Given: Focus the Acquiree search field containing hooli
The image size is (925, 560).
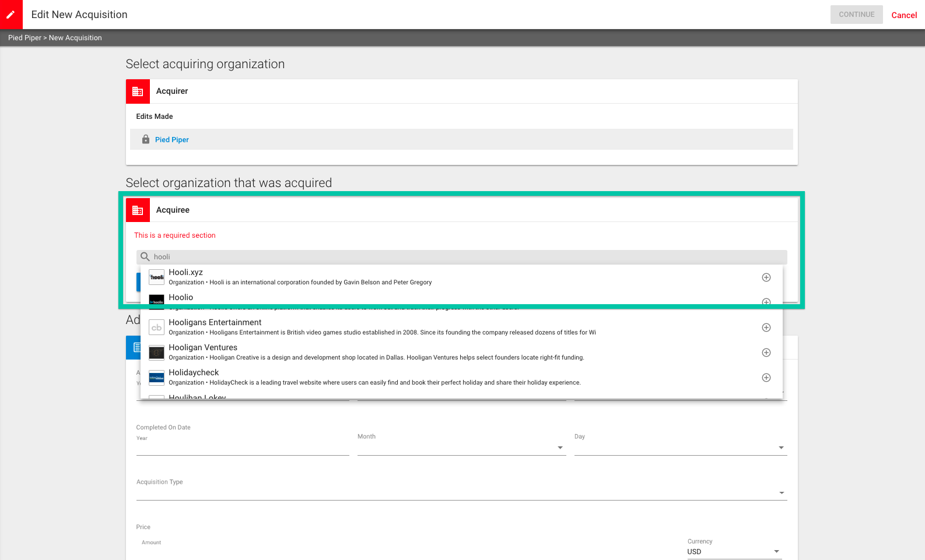Looking at the screenshot, I should click(462, 257).
